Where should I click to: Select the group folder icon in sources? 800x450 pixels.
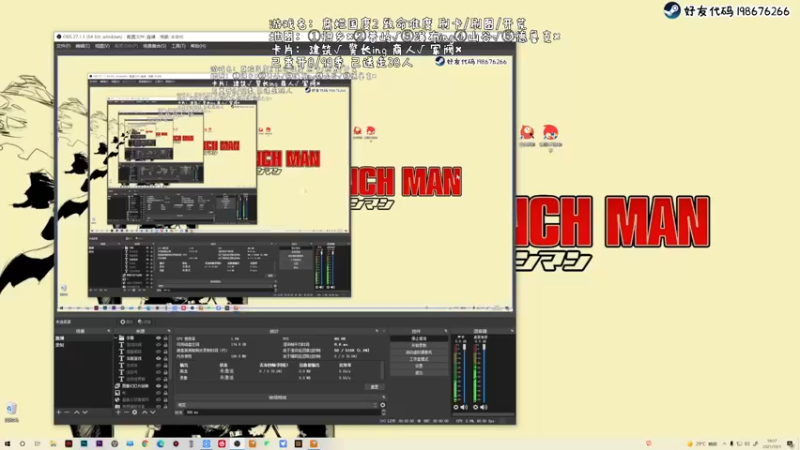[121, 338]
